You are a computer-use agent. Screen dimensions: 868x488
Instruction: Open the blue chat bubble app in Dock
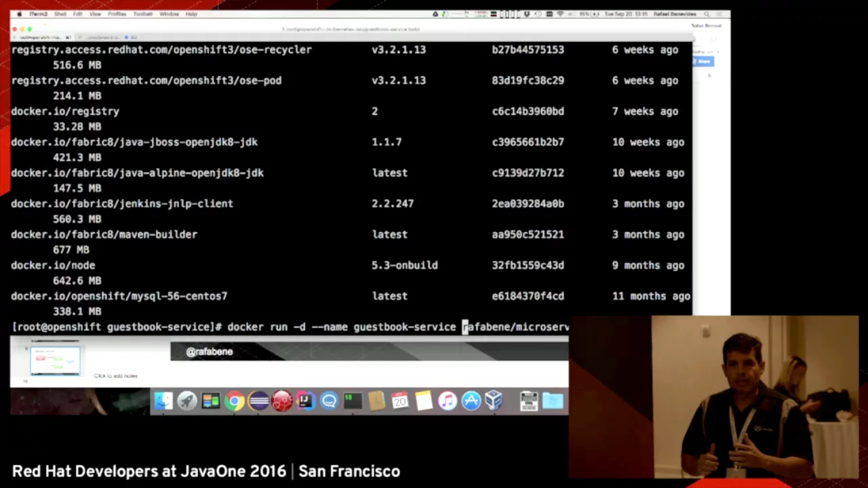click(329, 401)
